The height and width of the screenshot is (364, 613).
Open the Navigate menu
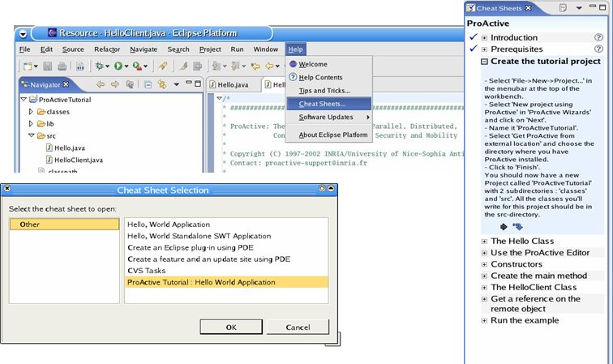(144, 49)
